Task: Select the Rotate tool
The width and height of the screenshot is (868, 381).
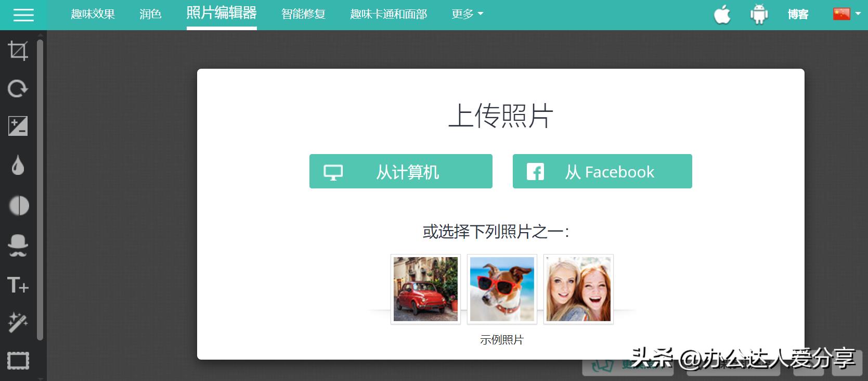Action: coord(18,88)
